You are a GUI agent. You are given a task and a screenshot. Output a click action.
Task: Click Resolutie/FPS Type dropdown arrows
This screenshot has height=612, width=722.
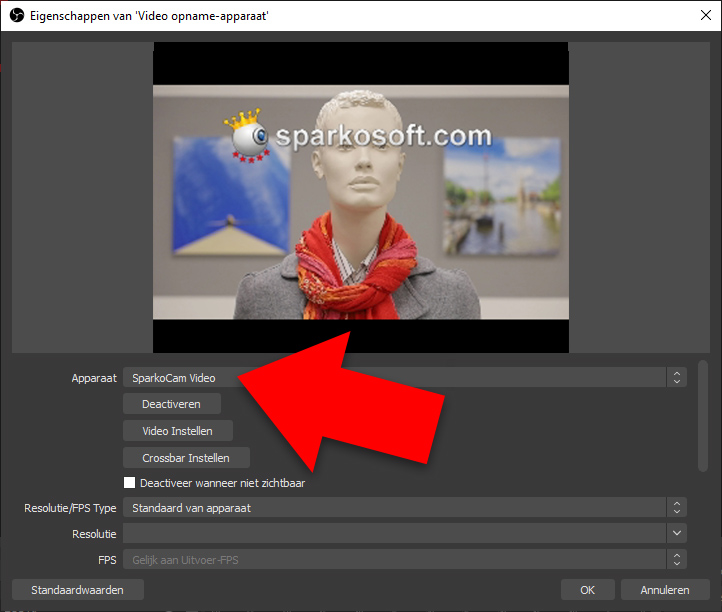[x=676, y=507]
